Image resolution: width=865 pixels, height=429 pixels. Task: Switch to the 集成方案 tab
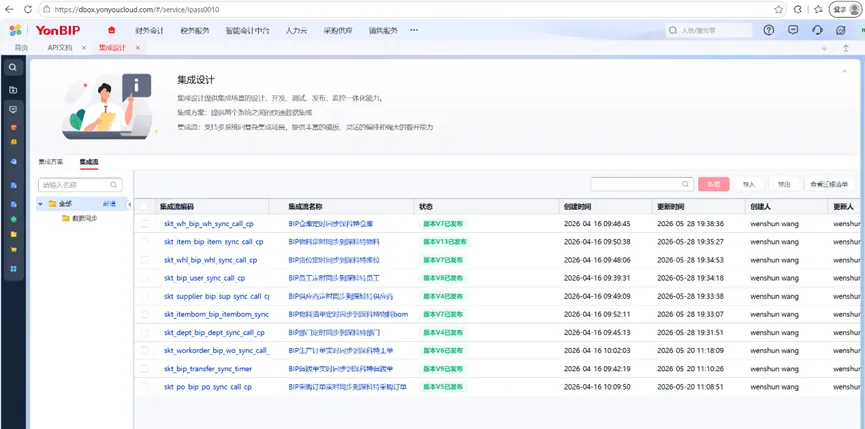pyautogui.click(x=50, y=162)
